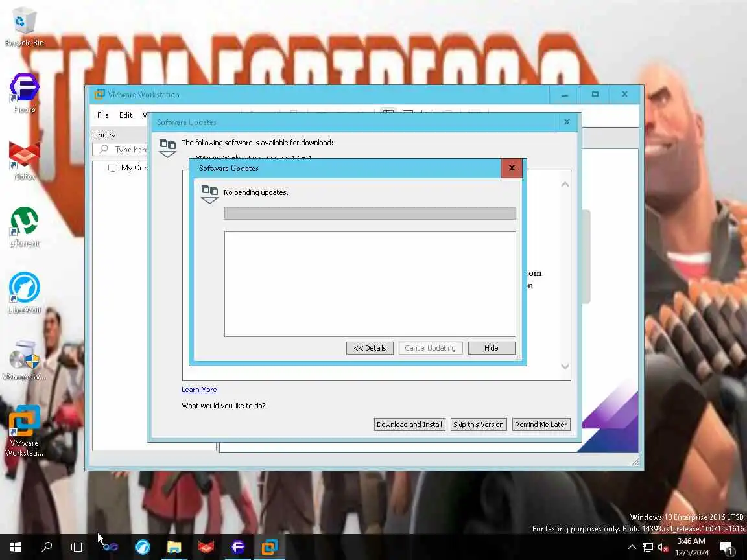This screenshot has height=560, width=747.
Task: Click Download and Install
Action: (x=409, y=425)
